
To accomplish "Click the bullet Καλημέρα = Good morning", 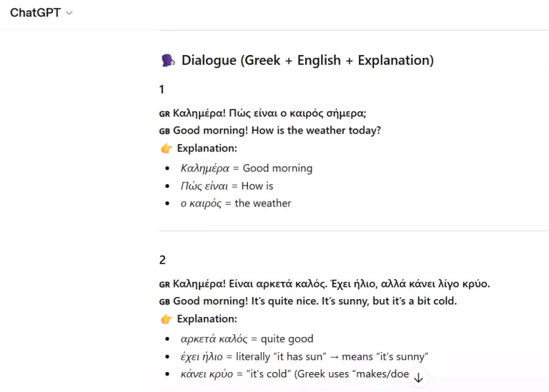I will pyautogui.click(x=247, y=169).
